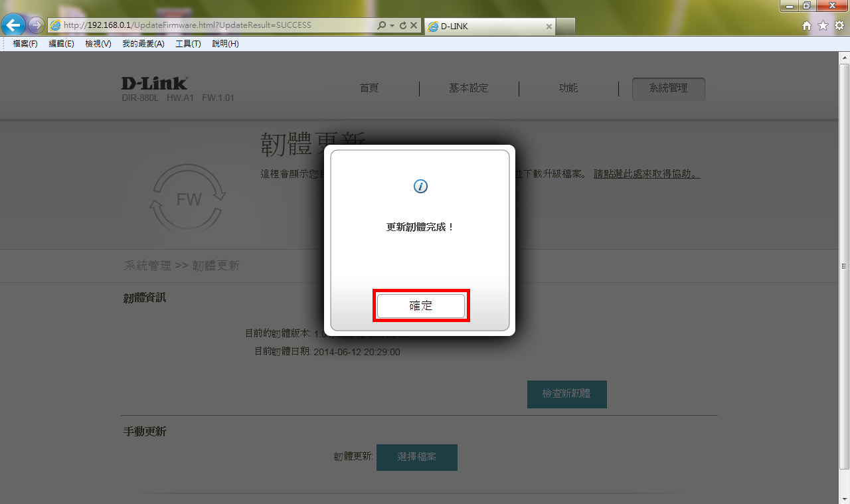Close the D-LINK tab
Screen dimensions: 850x504
click(549, 27)
